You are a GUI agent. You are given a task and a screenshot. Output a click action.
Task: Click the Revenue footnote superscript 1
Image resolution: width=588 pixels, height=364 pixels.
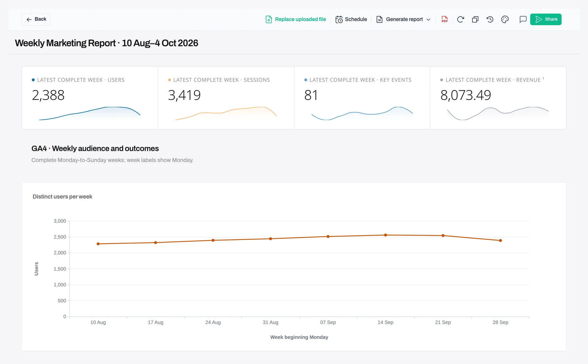click(x=543, y=78)
